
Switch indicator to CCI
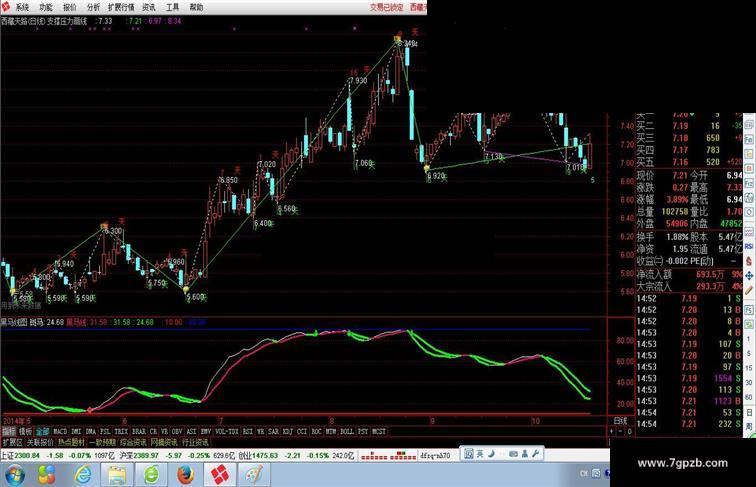[302, 432]
